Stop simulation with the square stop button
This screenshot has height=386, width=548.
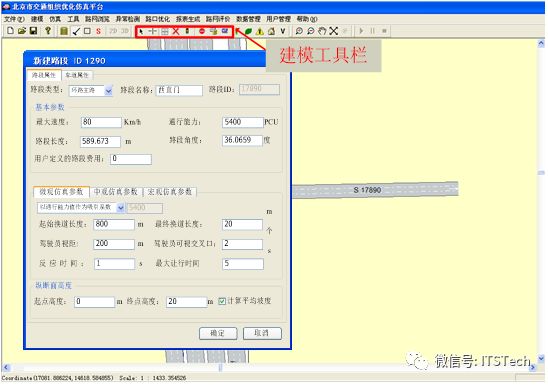click(x=384, y=31)
